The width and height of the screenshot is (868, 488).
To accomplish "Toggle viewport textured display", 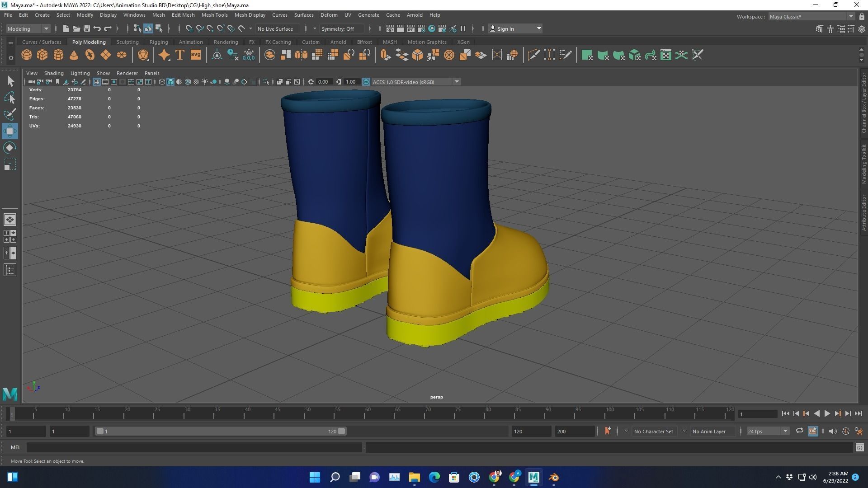I will [x=196, y=82].
